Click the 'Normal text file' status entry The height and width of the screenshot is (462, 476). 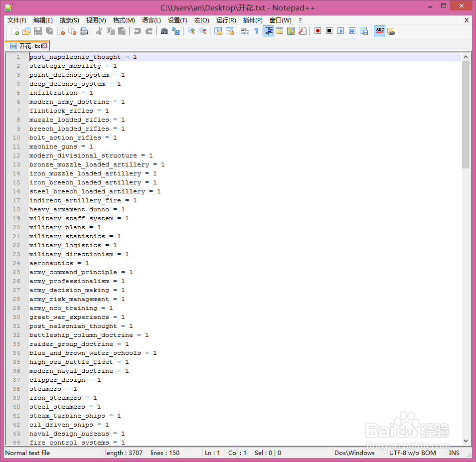click(27, 453)
